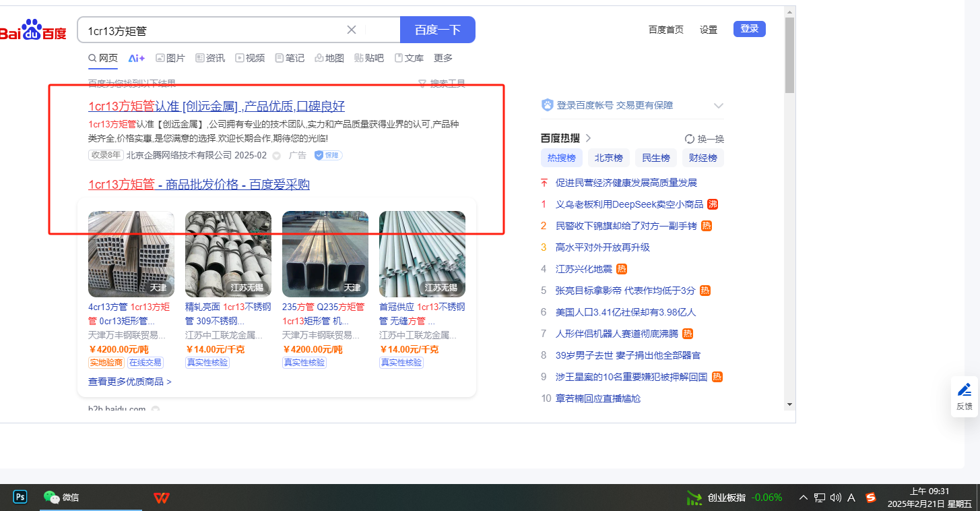
Task: Open hot search 促进民营经济健康发展高质量发展
Action: point(626,183)
